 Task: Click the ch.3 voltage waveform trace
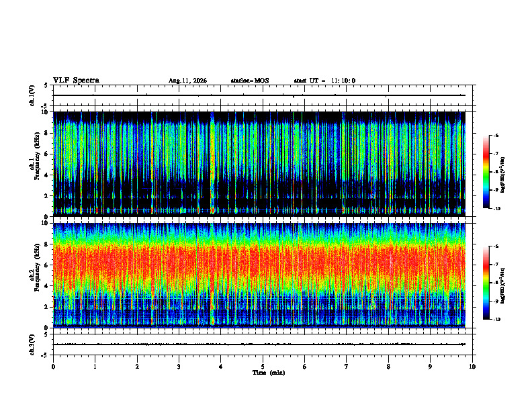(x=259, y=345)
